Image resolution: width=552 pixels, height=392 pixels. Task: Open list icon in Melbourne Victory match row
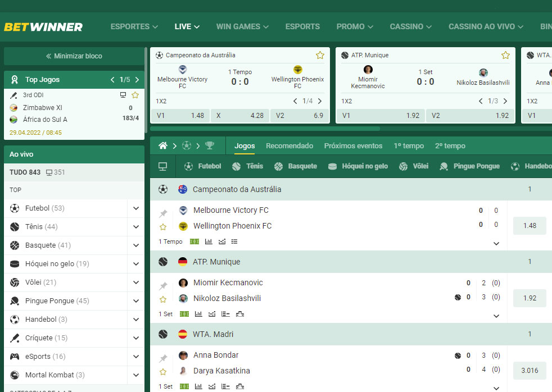coord(234,241)
